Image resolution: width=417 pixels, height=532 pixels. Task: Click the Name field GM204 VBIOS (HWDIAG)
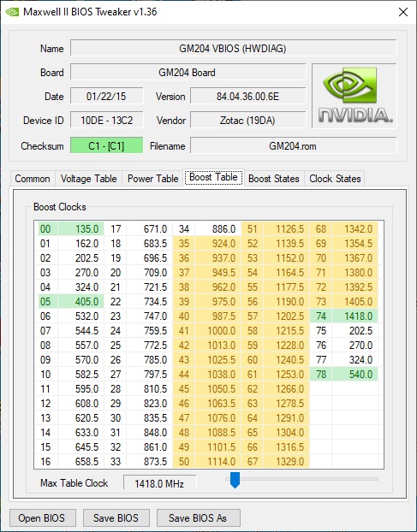(x=233, y=48)
